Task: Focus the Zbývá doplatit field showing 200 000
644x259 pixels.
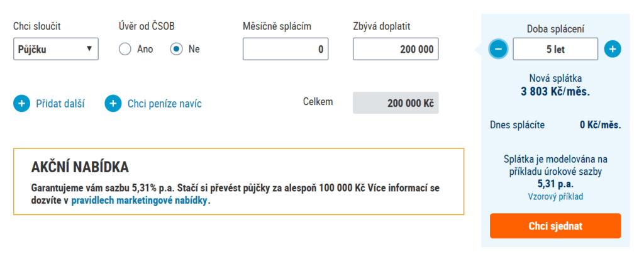Action: (396, 49)
